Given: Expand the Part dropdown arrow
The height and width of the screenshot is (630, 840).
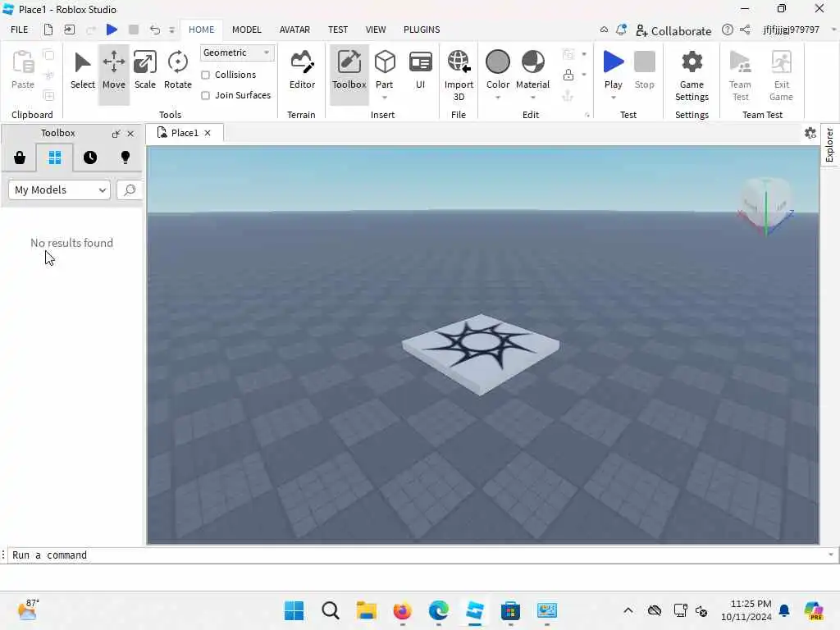Looking at the screenshot, I should pos(385,98).
